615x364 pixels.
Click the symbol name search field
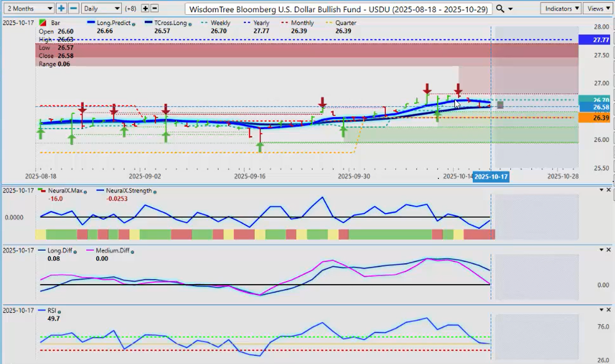(339, 9)
